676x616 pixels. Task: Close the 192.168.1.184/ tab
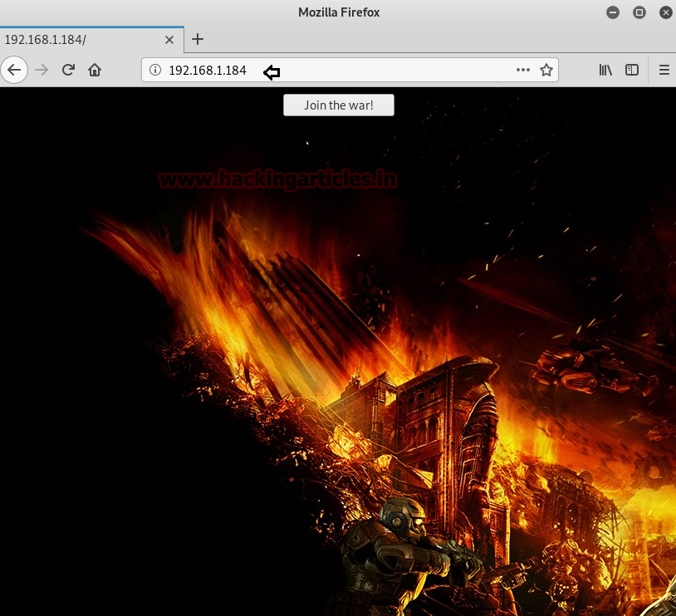click(169, 40)
